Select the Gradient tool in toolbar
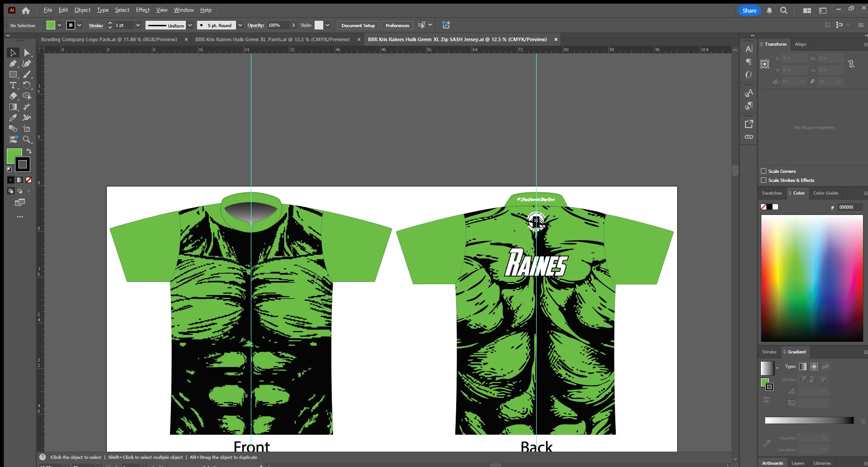 [x=13, y=107]
